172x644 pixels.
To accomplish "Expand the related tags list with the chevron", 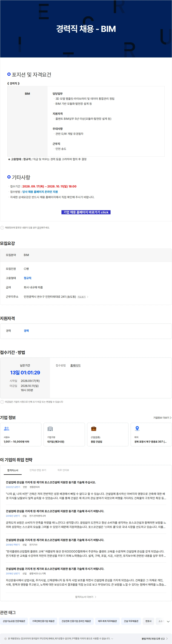I will (x=168, y=621).
